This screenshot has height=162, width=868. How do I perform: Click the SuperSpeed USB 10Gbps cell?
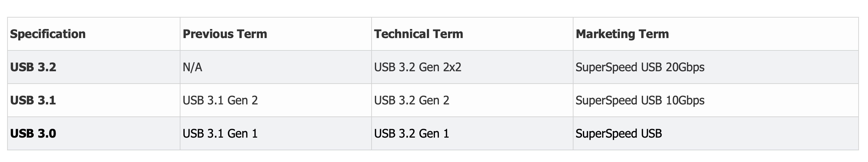[x=640, y=100]
